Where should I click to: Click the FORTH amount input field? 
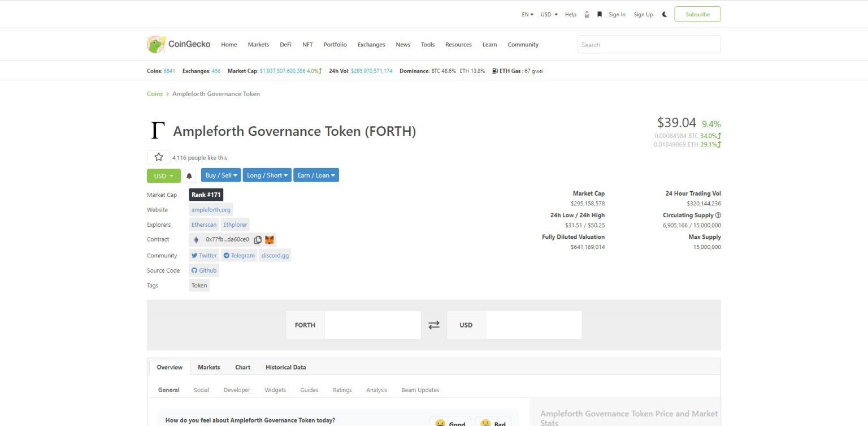tap(372, 324)
